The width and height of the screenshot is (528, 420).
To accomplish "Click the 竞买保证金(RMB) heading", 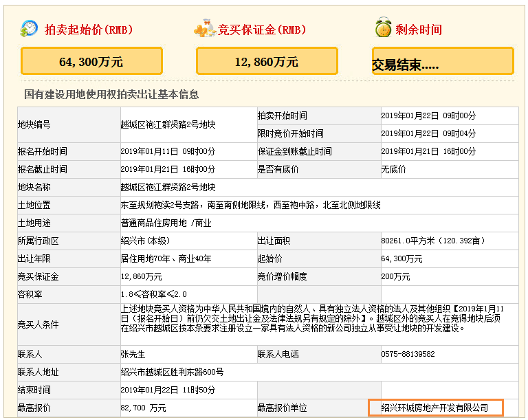I will pos(262,30).
